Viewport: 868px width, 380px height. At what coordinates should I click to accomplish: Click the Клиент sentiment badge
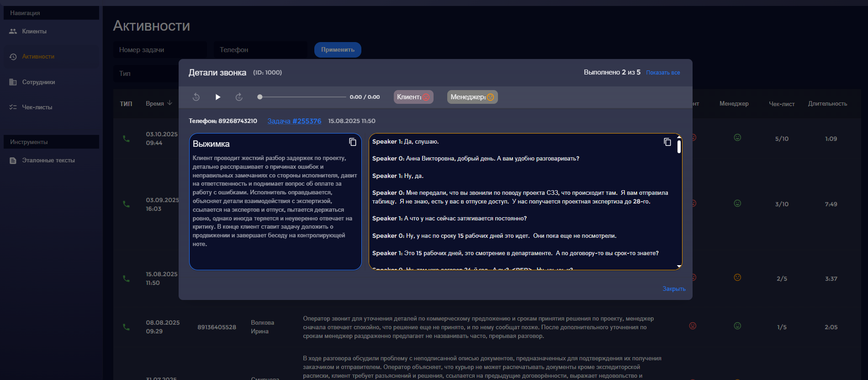click(x=413, y=97)
